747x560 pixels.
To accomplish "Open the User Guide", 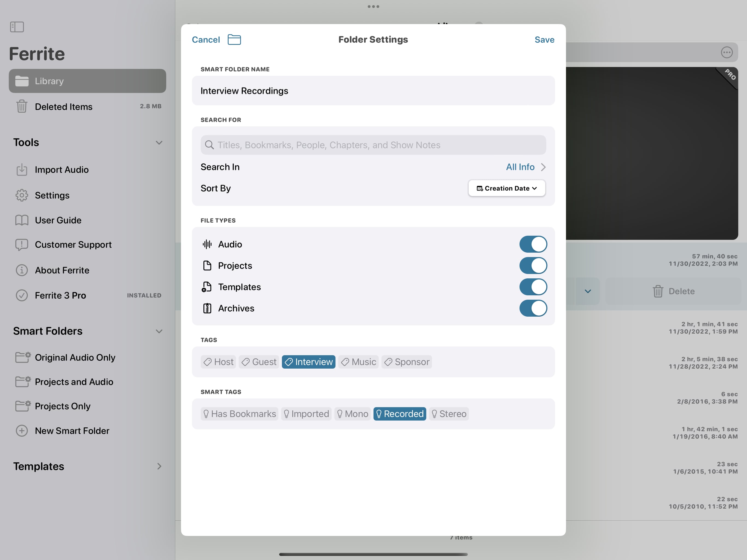I will pyautogui.click(x=58, y=220).
